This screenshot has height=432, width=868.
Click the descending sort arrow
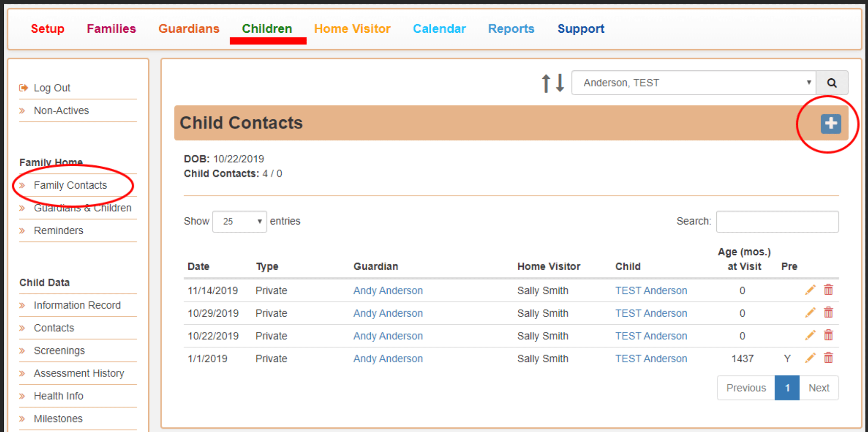pyautogui.click(x=559, y=82)
